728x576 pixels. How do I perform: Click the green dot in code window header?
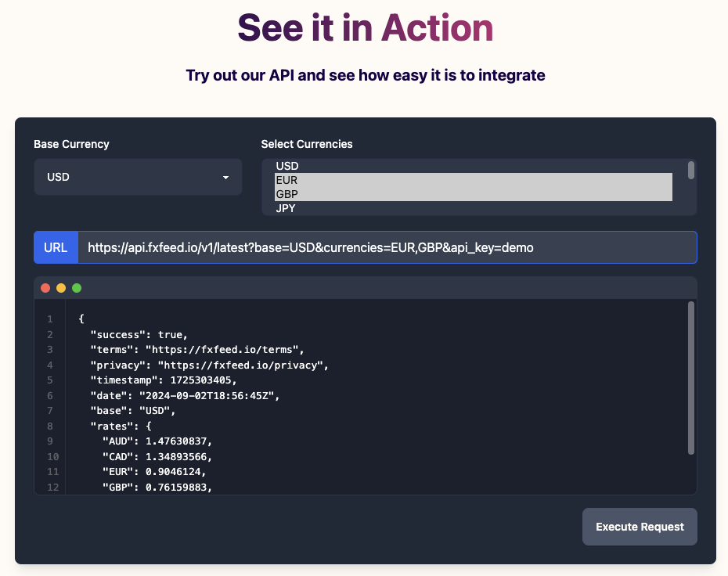click(77, 288)
